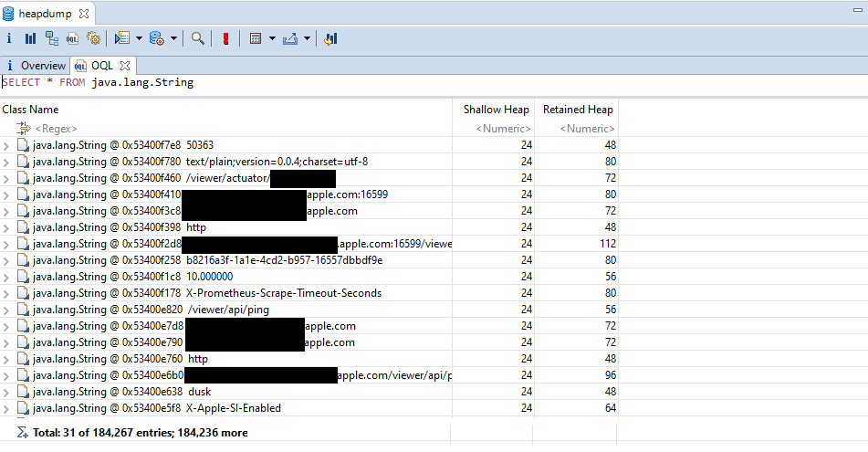
Task: Expand the X-Prometheus-Scrape-Timeout-Seconds string row
Action: tap(7, 293)
